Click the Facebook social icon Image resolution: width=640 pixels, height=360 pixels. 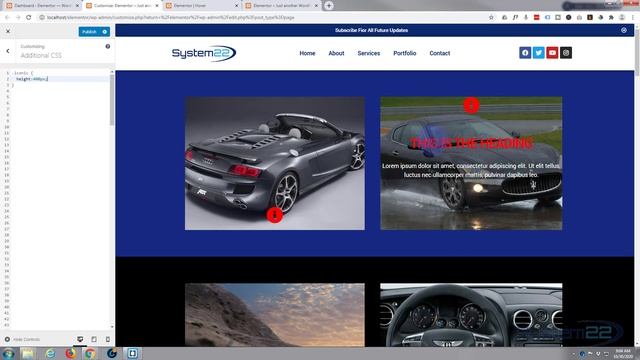[525, 53]
